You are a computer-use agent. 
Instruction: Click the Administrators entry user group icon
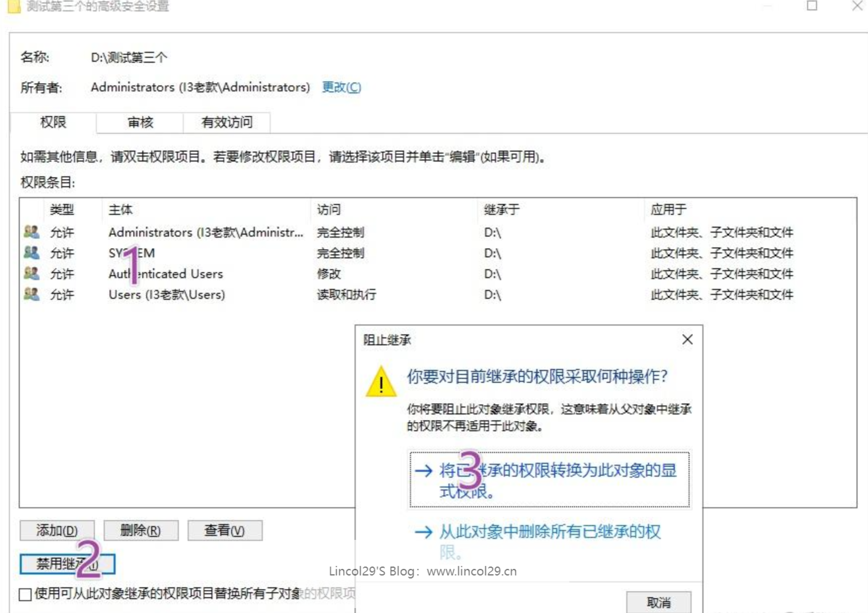(x=32, y=232)
